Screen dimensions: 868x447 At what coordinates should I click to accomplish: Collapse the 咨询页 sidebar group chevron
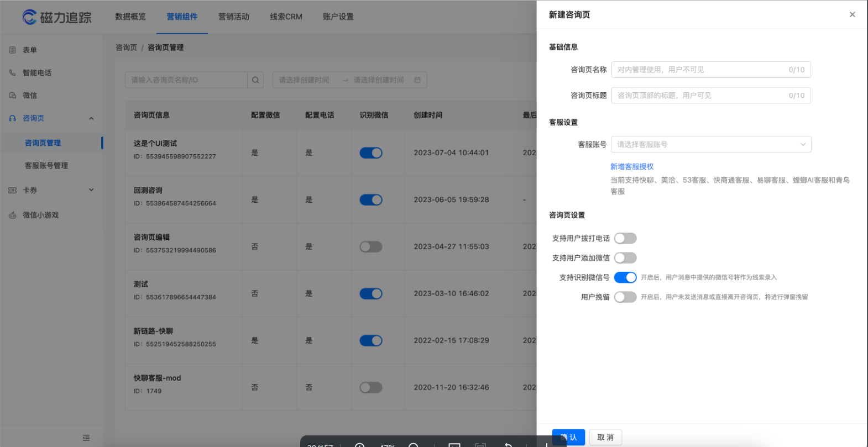91,118
